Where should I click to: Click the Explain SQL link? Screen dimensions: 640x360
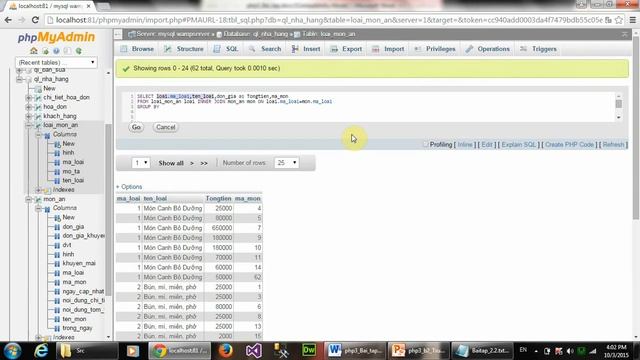tap(519, 145)
